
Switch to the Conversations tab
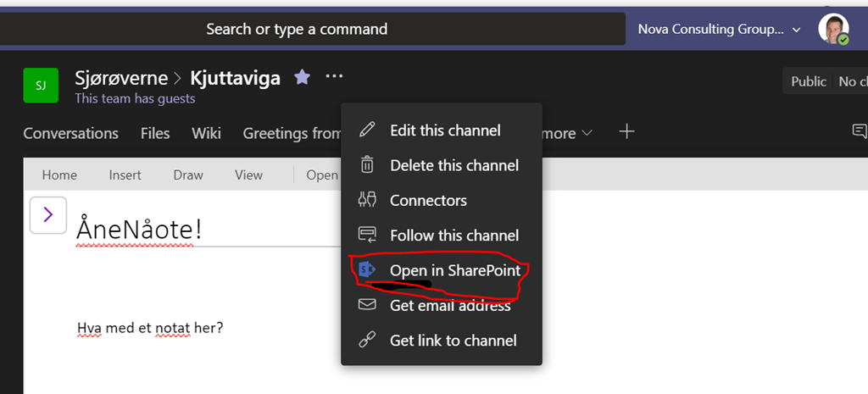click(71, 133)
